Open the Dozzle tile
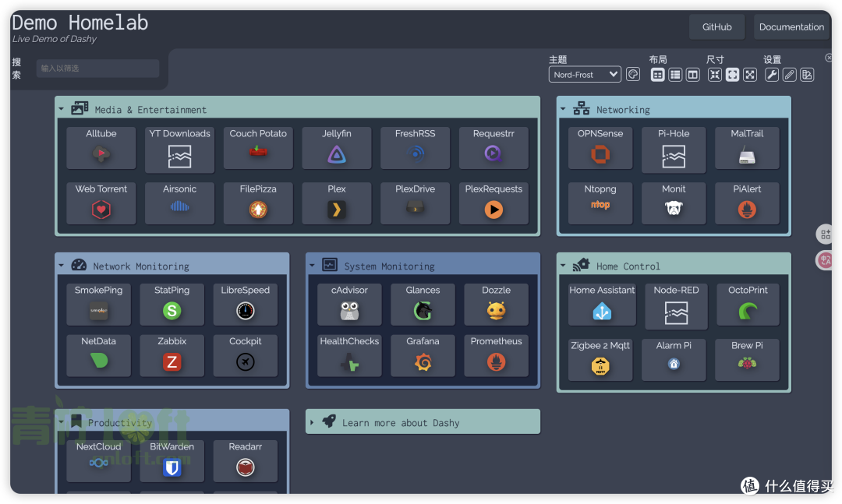This screenshot has width=842, height=504. (x=496, y=305)
